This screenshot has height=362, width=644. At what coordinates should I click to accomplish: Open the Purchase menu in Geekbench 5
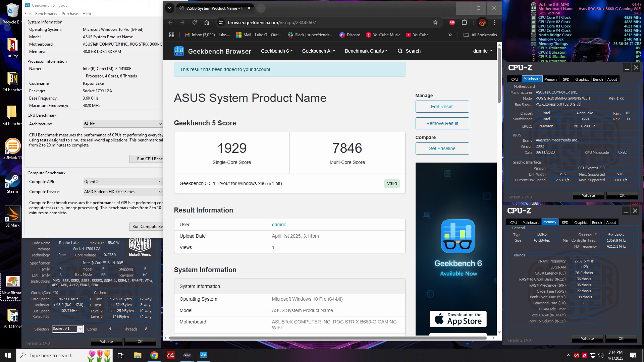point(70,14)
